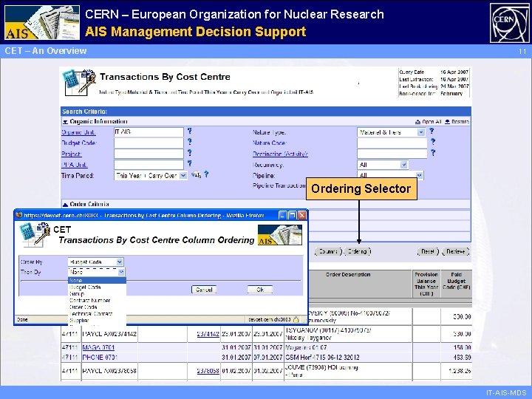The image size is (532, 399).
Task: Click the Nature Code input field
Action: tap(392, 143)
